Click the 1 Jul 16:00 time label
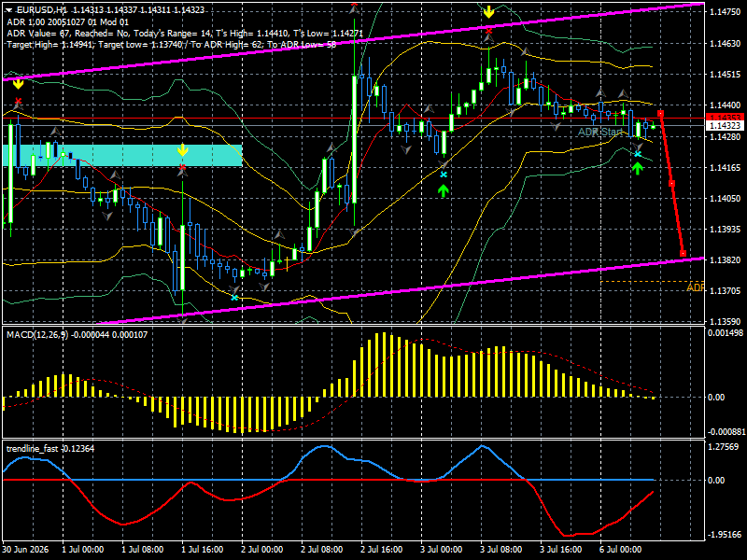 [203, 550]
